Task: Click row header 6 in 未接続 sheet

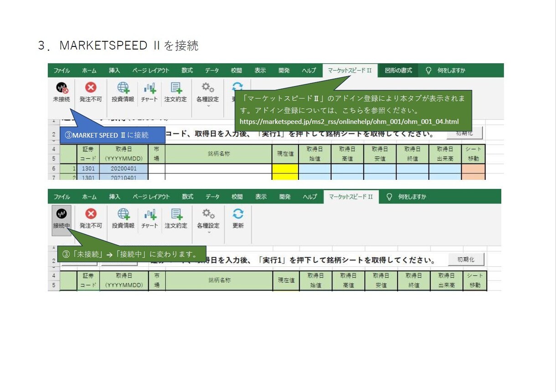Action: pyautogui.click(x=53, y=168)
